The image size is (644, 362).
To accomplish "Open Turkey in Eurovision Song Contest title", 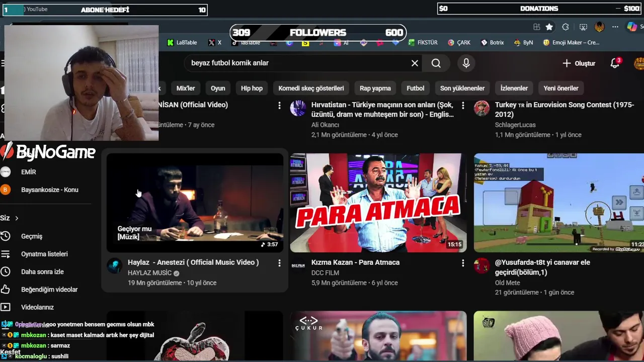I will pos(565,110).
